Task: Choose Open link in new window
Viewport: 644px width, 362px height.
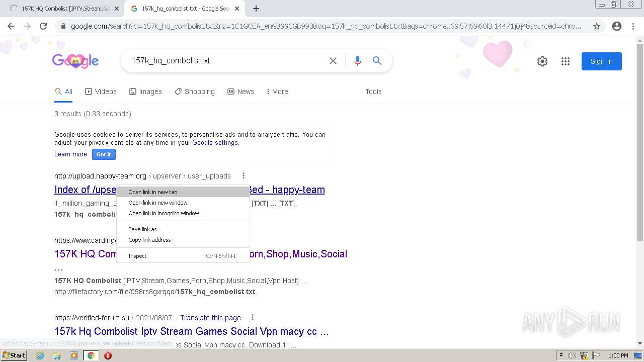Action: point(183,203)
